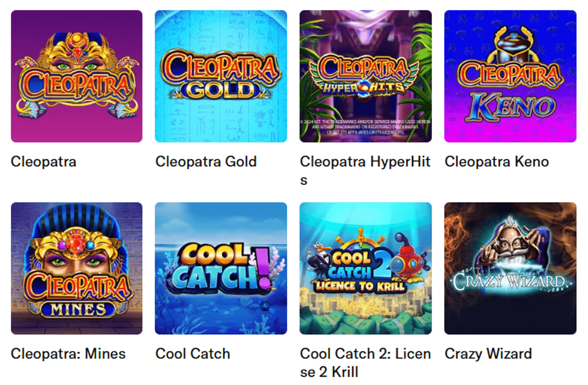The width and height of the screenshot is (588, 385).
Task: Select the Crazy Wizard game thumbnail
Action: pyautogui.click(x=510, y=268)
